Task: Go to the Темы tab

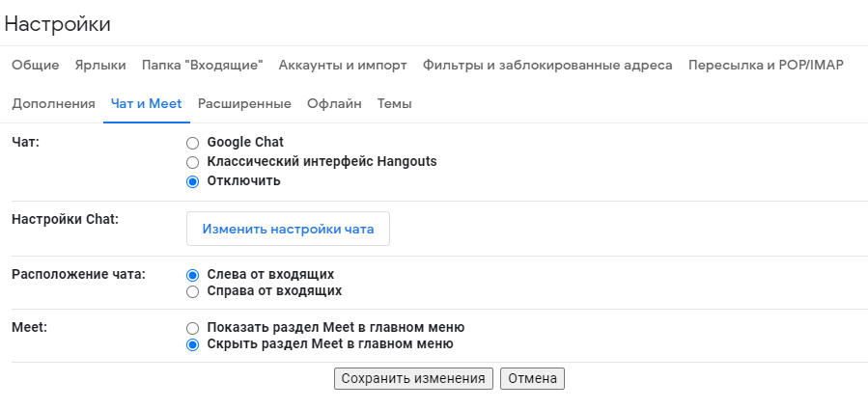Action: [395, 104]
